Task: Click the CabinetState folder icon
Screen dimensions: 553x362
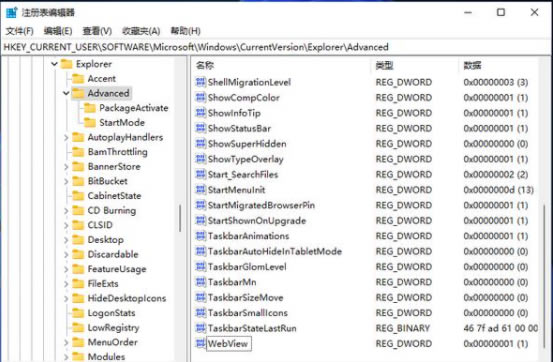Action: point(78,196)
